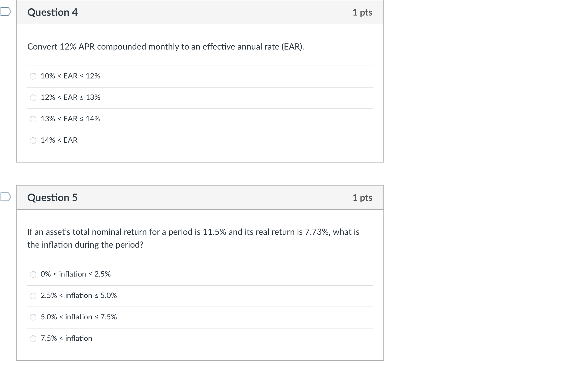Select radio option 14% < EAR

click(x=33, y=141)
